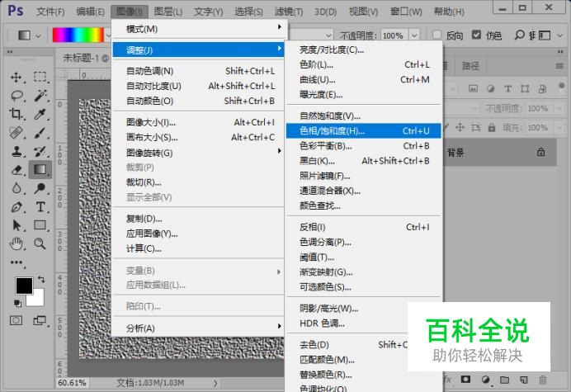Select the Path Selection tool

[17, 225]
